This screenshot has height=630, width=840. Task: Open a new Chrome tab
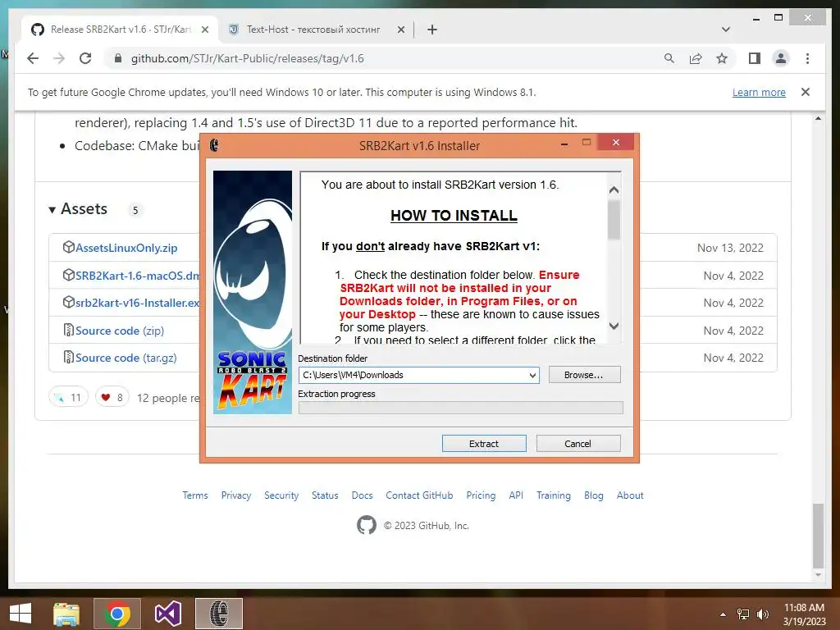click(x=432, y=30)
